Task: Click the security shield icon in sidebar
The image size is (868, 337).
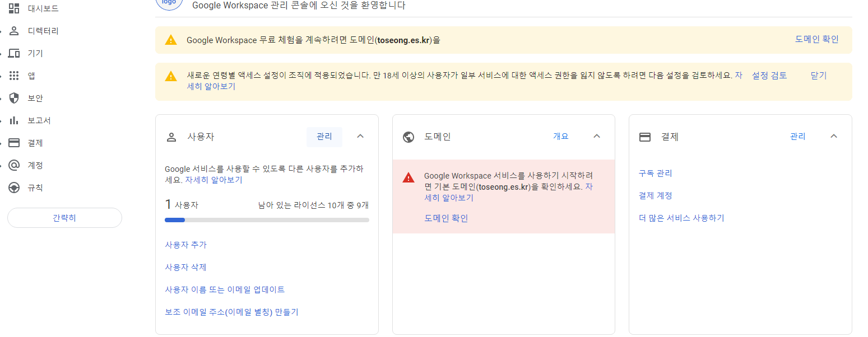Action: pos(14,98)
